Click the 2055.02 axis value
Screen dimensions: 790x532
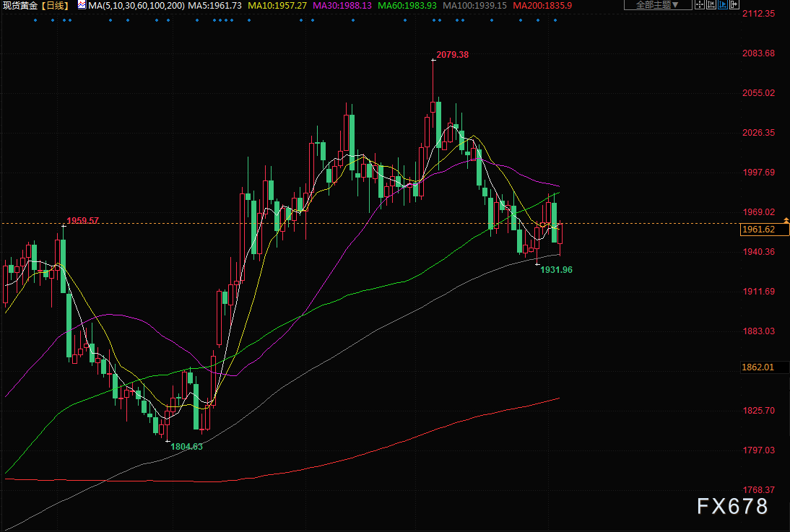(759, 92)
